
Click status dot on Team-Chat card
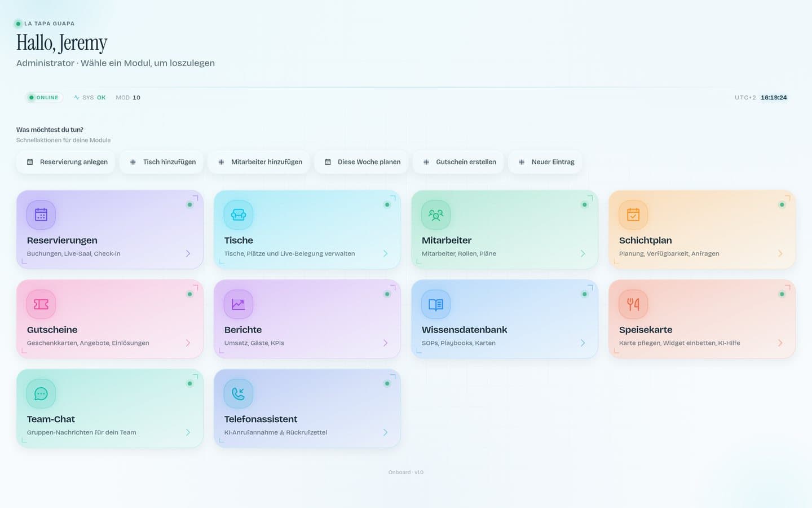(x=189, y=383)
